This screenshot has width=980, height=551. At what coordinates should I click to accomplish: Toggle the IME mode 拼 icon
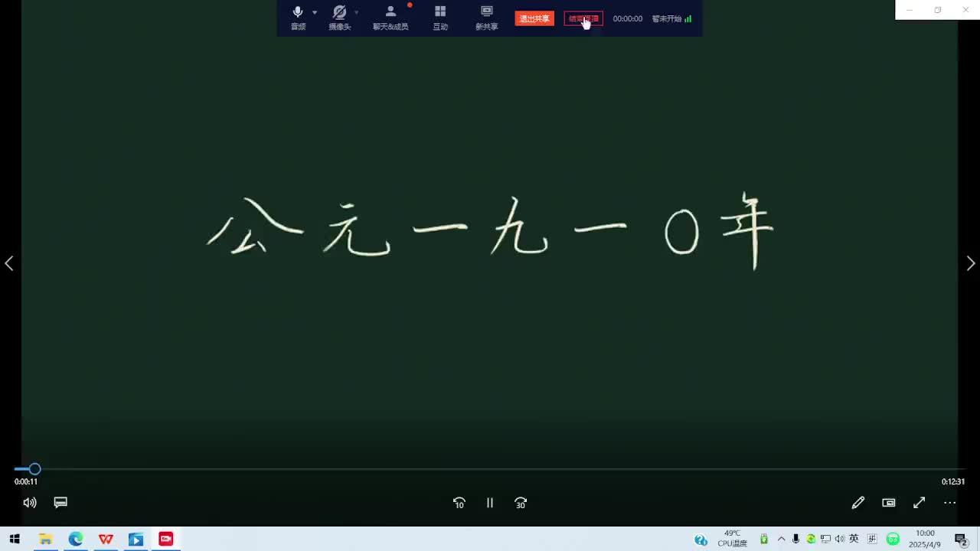pyautogui.click(x=872, y=540)
